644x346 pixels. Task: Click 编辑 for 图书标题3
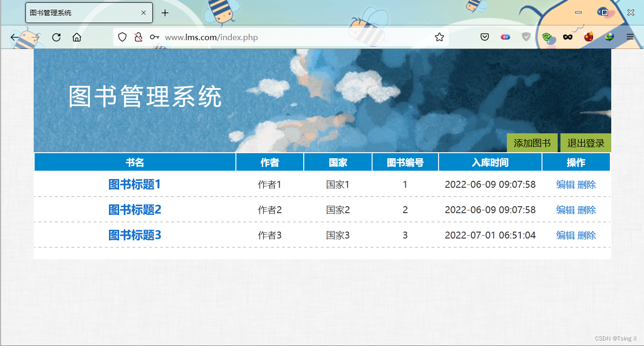point(566,235)
